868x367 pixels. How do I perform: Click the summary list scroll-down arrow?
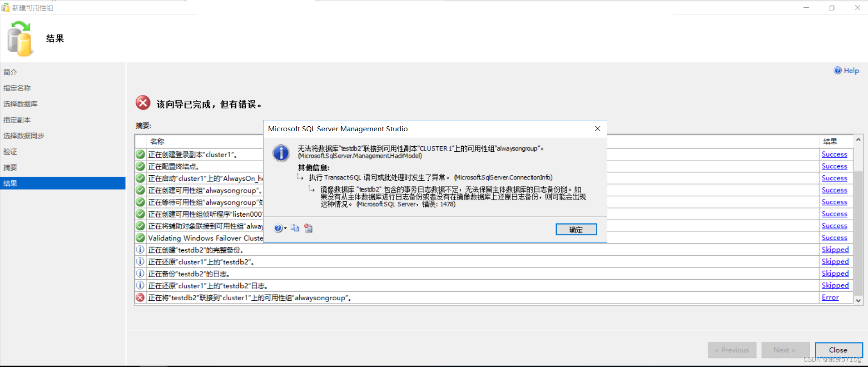[x=858, y=300]
